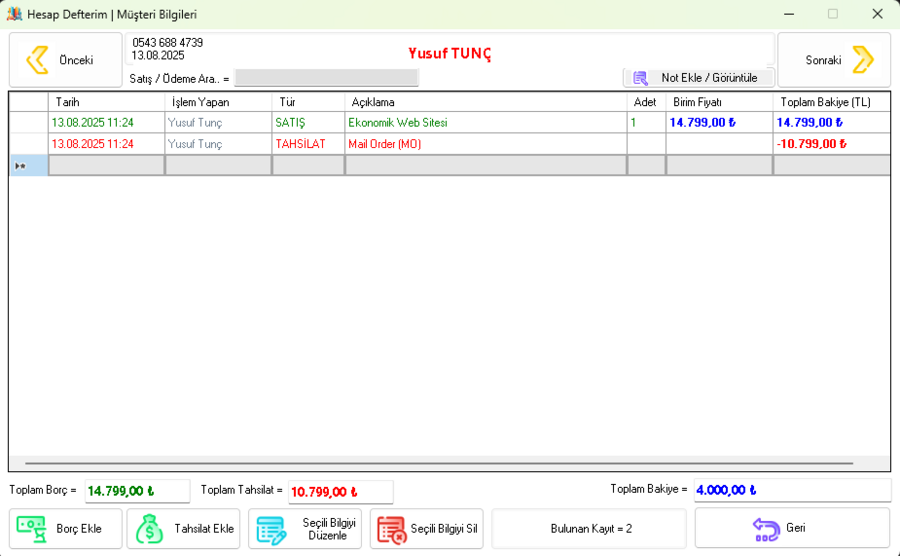The image size is (900, 556).
Task: Click the Ekonomik Web Sitesi description cell
Action: point(486,122)
